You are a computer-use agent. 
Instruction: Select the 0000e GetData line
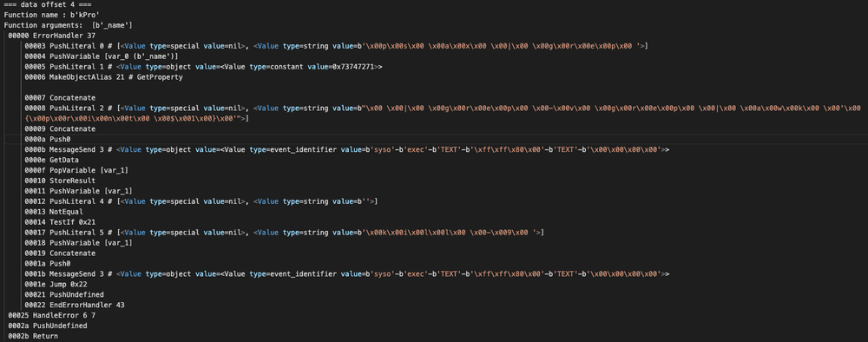pyautogui.click(x=48, y=161)
